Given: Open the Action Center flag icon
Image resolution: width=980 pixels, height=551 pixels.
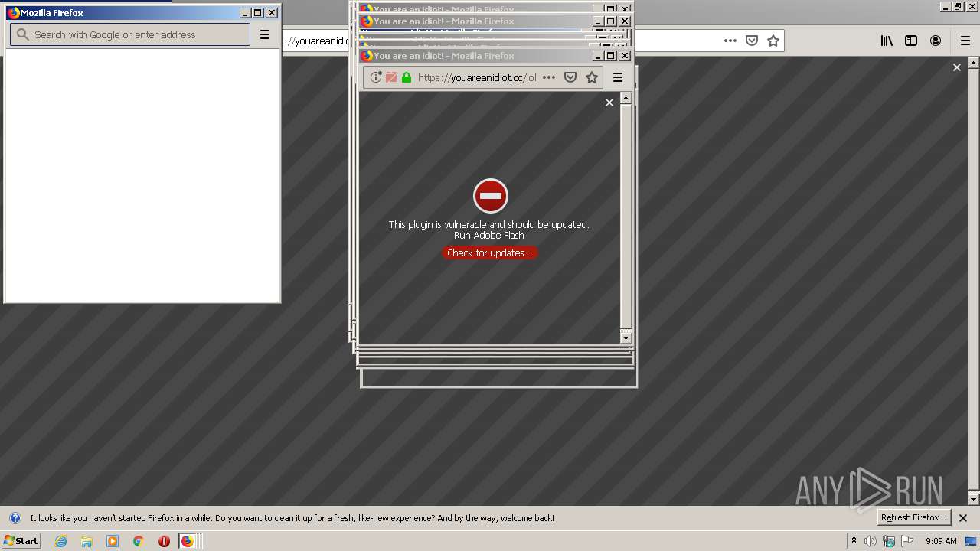Looking at the screenshot, I should pos(907,541).
